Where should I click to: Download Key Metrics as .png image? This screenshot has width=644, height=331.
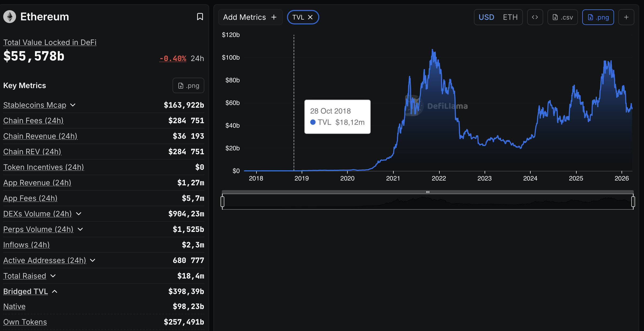(x=188, y=85)
